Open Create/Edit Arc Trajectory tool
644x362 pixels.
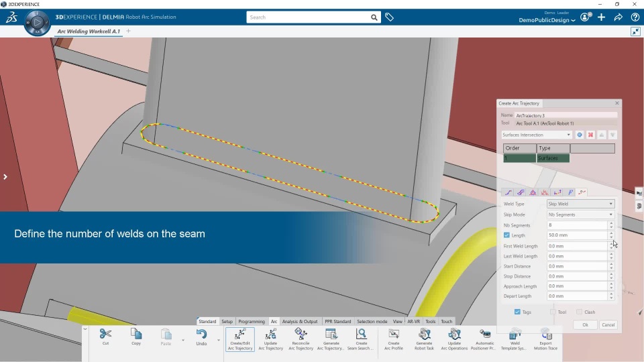240,339
